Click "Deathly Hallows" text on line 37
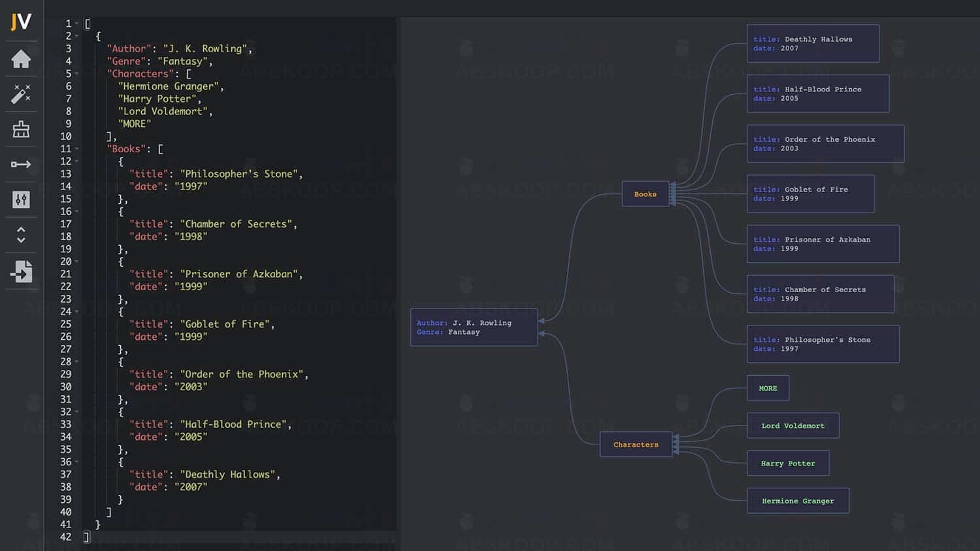 (227, 475)
